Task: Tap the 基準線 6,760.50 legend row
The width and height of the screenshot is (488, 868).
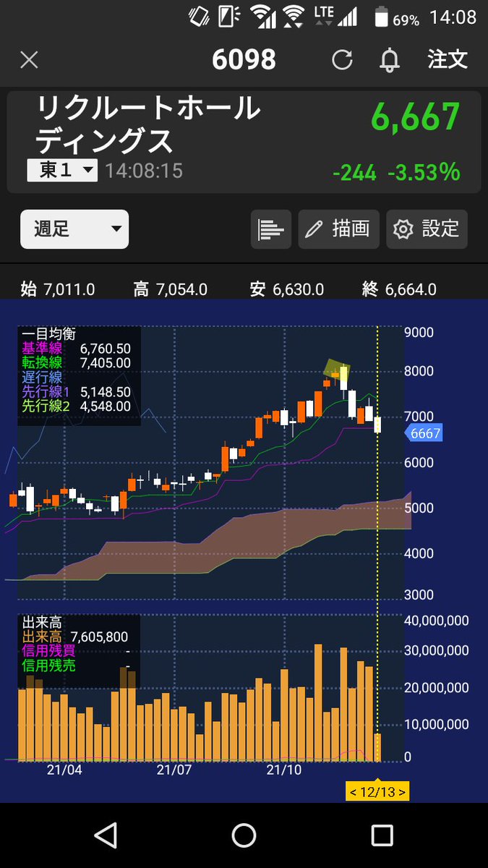Action: point(77,348)
